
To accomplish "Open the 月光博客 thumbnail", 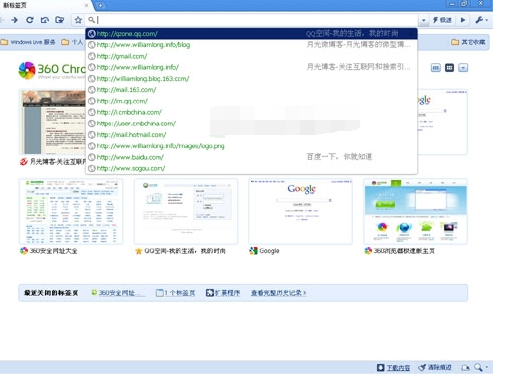I will (x=52, y=122).
